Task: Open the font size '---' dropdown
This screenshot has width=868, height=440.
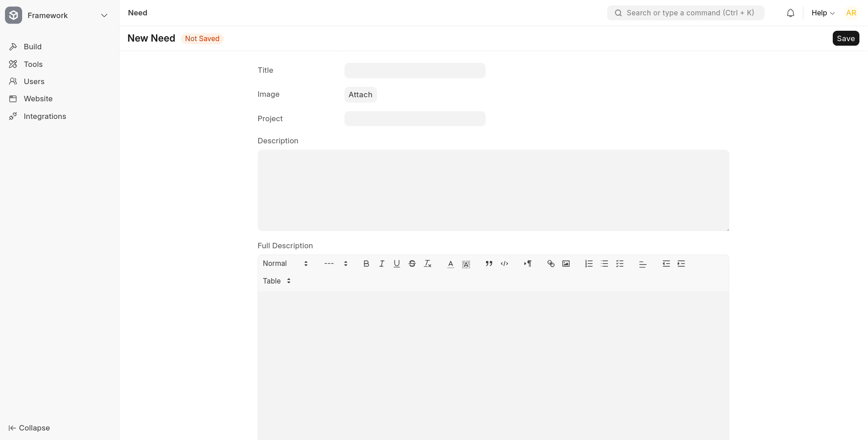Action: 336,264
